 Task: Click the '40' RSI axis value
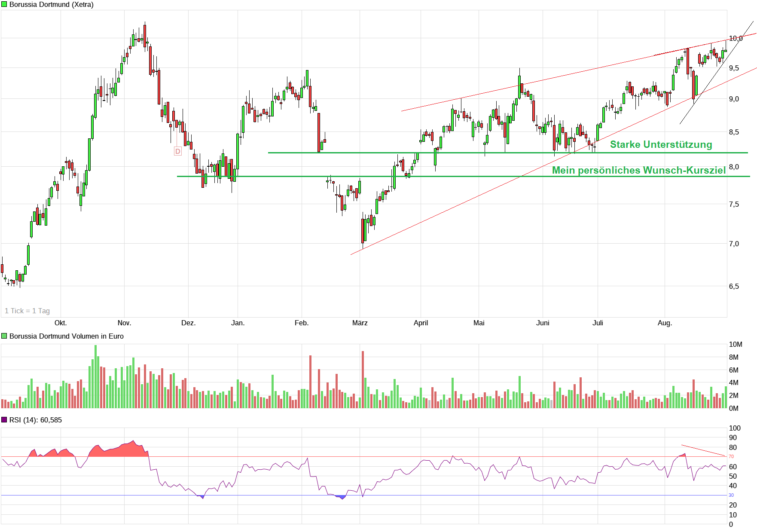point(733,486)
